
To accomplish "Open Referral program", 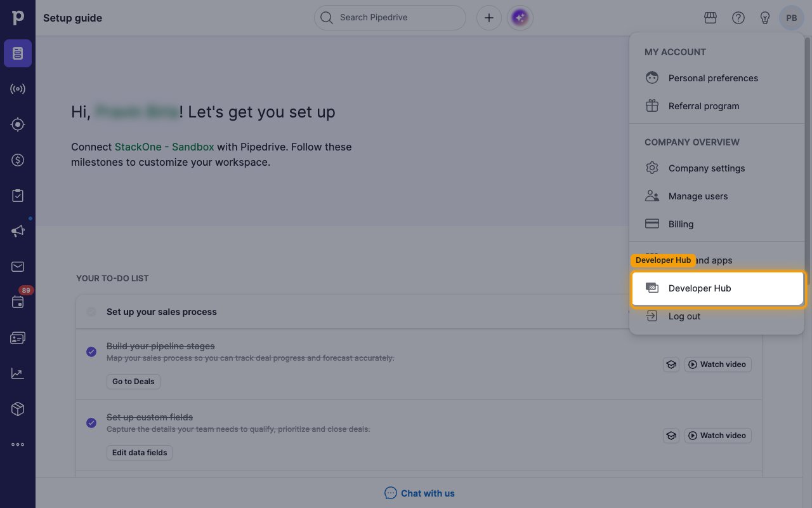I will coord(717,106).
